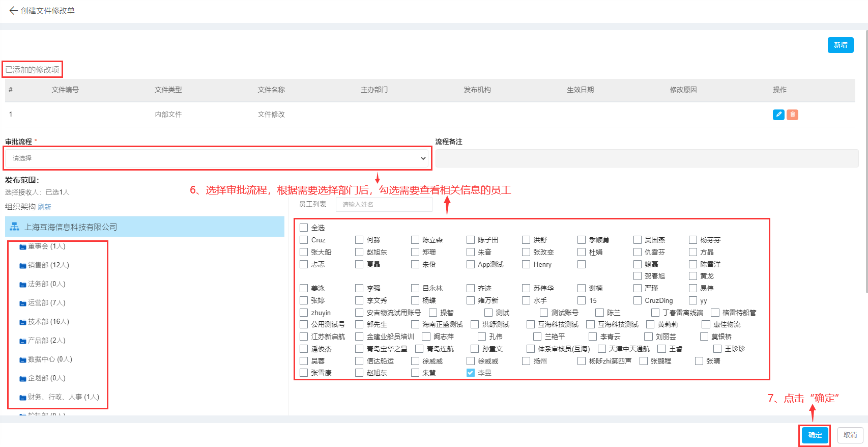Click the folder icon for 财务、行政、人事

click(23, 398)
